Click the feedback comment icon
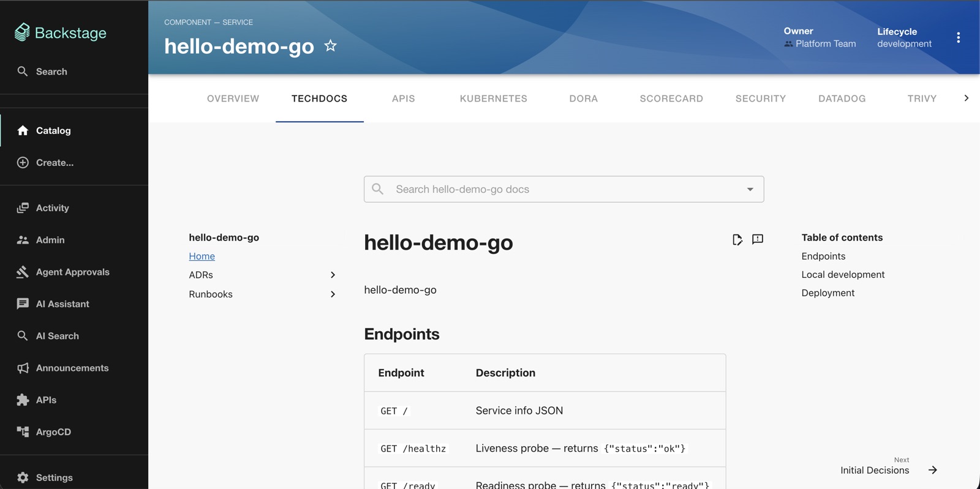This screenshot has height=489, width=980. click(758, 239)
